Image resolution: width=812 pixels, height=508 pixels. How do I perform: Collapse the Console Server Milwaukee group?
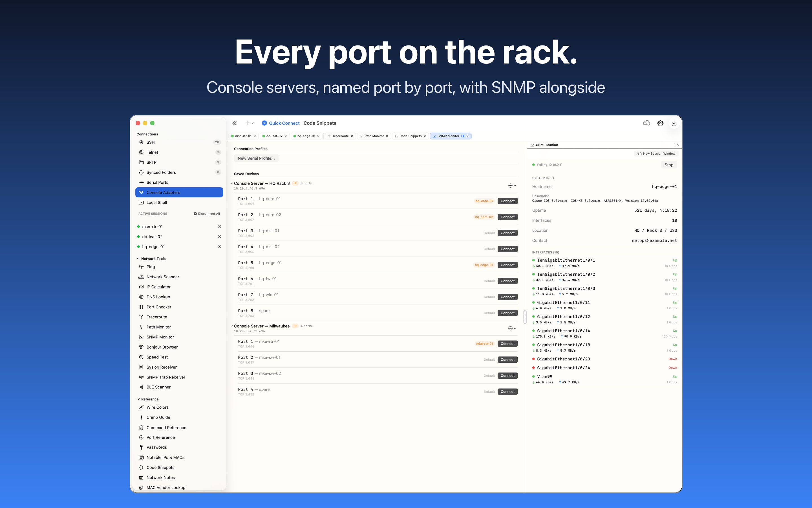[x=231, y=326]
